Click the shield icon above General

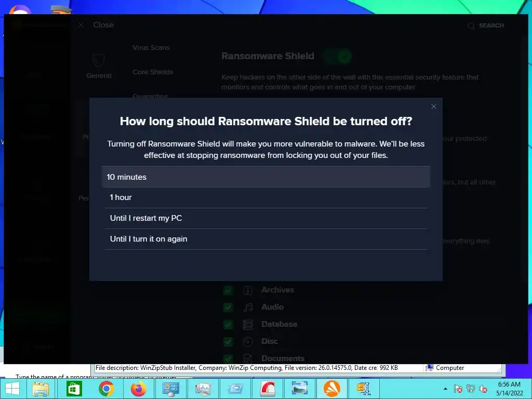coord(99,61)
